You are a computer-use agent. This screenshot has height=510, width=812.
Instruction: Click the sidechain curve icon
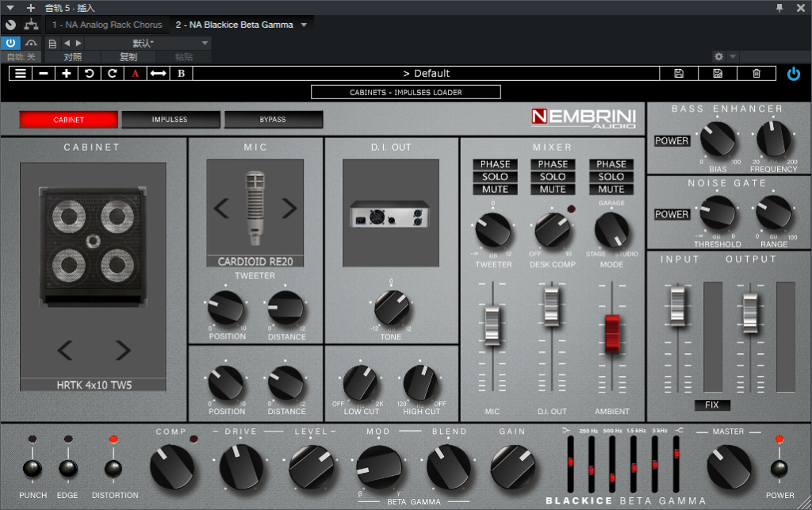(x=32, y=43)
